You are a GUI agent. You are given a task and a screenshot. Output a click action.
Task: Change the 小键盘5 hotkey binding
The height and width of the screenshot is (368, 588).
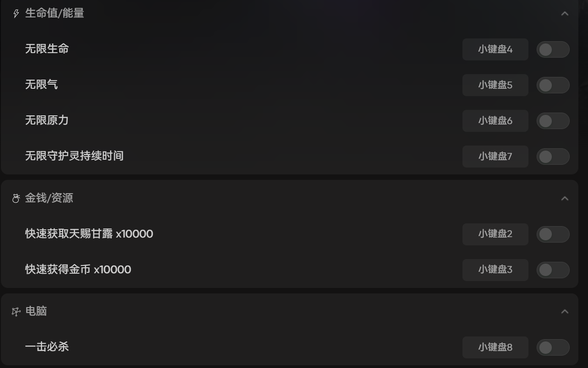tap(495, 85)
